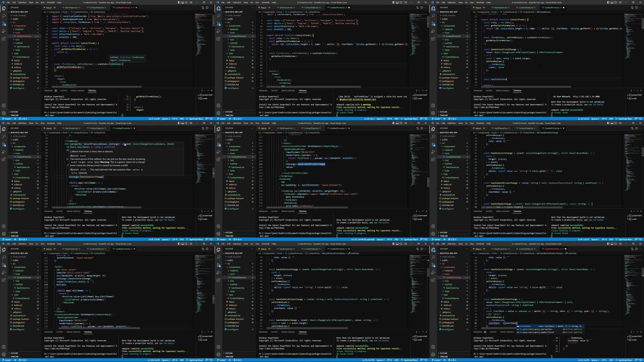Image resolution: width=644 pixels, height=362 pixels.
Task: Open Go menu in the Ln 121 window
Action: click(x=252, y=123)
